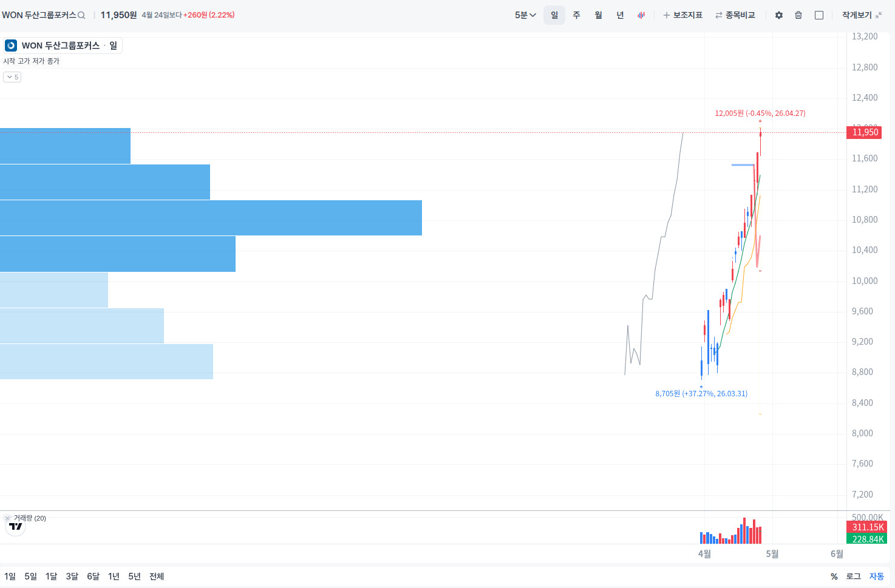
Task: Click 작게보기 to shrink the chart
Action: (x=862, y=15)
